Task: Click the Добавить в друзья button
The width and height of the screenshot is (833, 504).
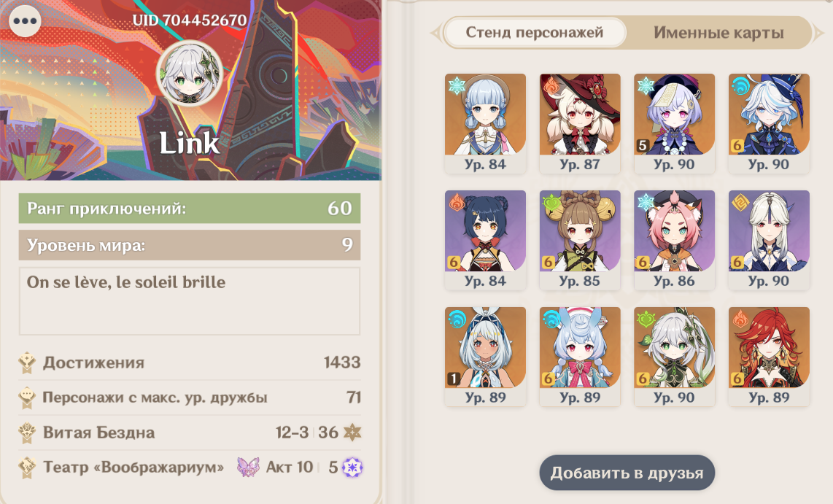Action: pos(627,473)
